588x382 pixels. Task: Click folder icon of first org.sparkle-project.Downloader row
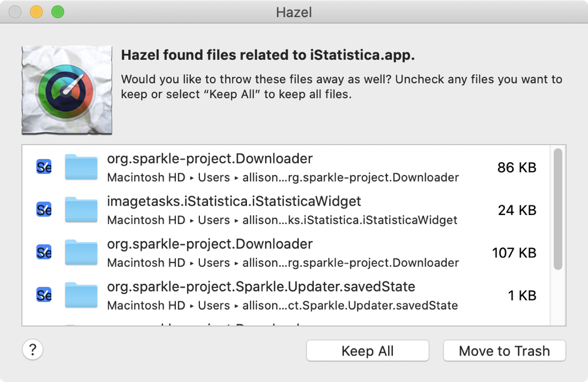point(81,167)
